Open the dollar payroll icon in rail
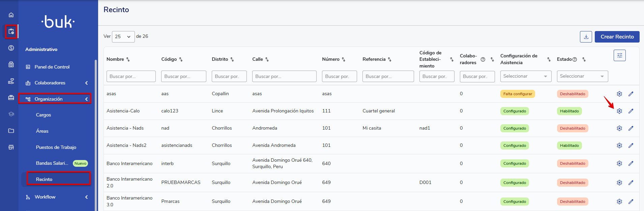 11,48
